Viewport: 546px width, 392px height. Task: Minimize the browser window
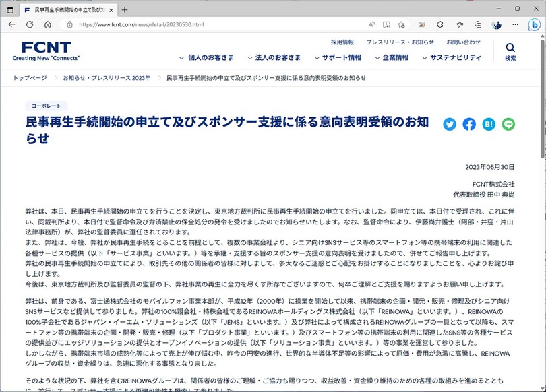pos(499,9)
